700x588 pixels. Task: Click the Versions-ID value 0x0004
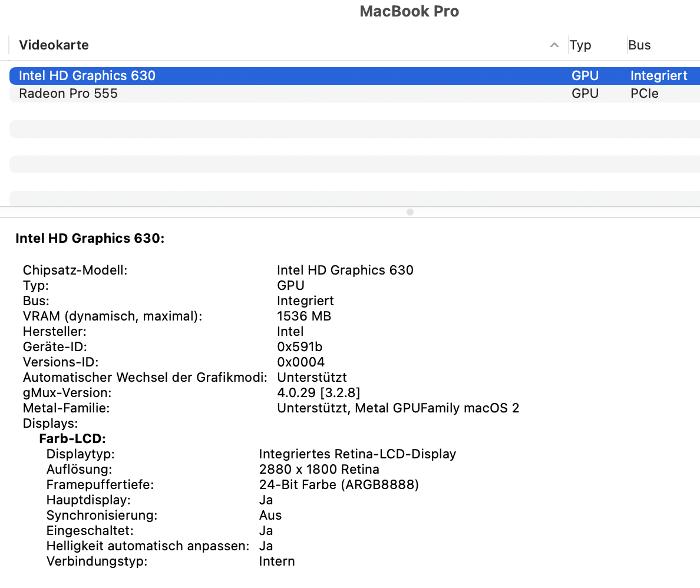(x=301, y=362)
